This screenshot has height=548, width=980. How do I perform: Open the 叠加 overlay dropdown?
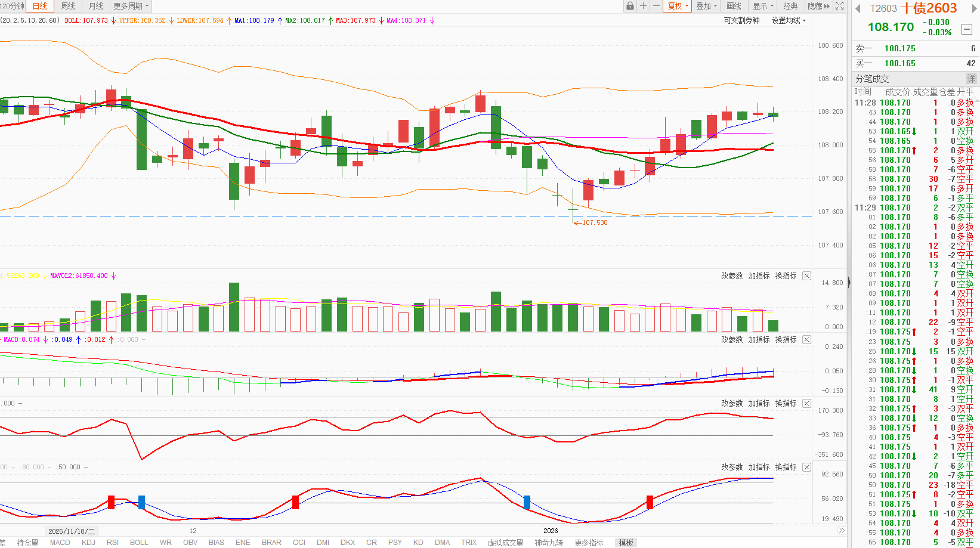coord(707,6)
